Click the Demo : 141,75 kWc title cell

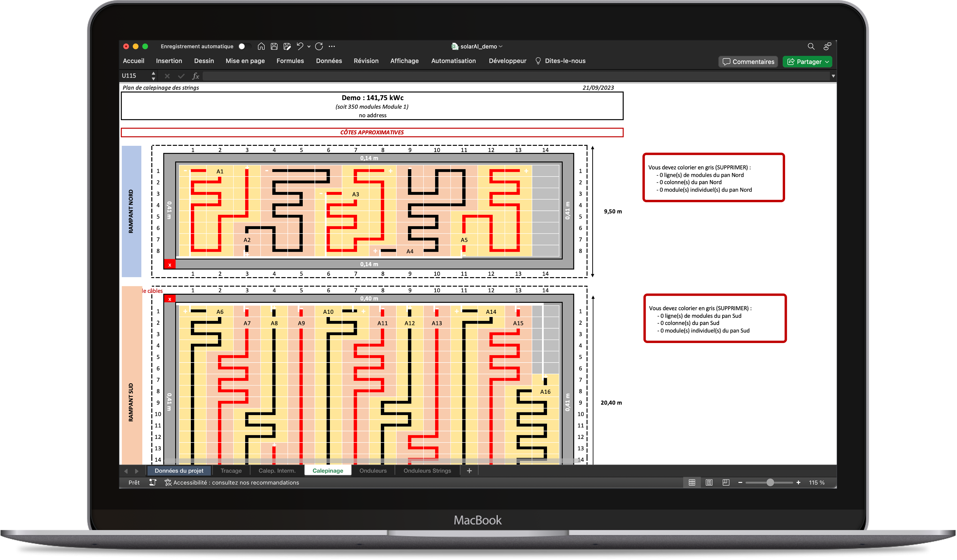(x=372, y=98)
